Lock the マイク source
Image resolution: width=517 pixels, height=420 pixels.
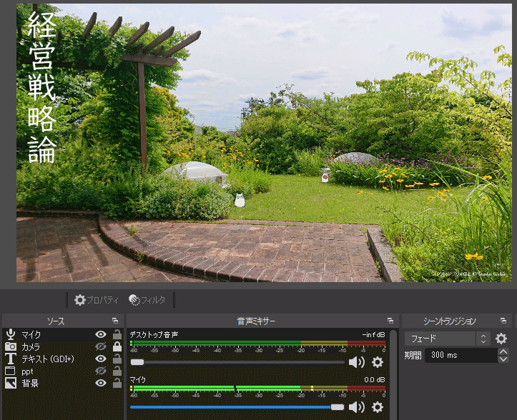[x=117, y=334]
